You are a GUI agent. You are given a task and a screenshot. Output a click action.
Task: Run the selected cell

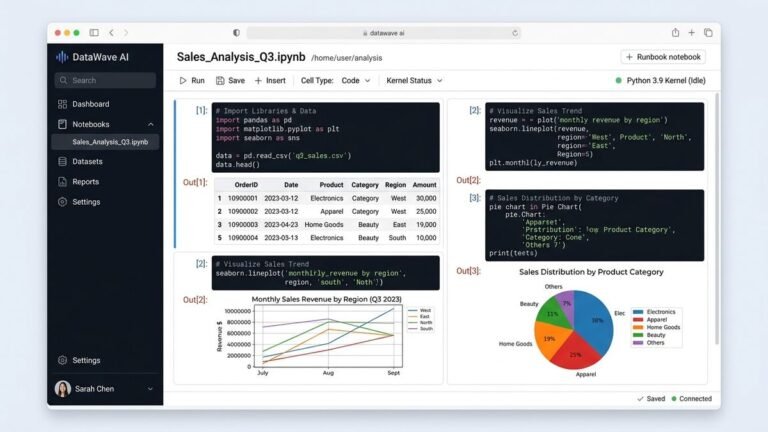coord(192,81)
